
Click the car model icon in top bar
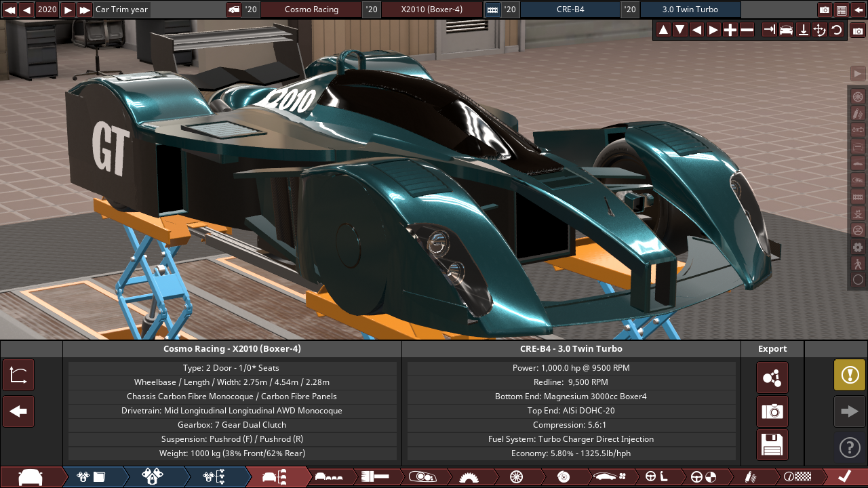coord(234,9)
